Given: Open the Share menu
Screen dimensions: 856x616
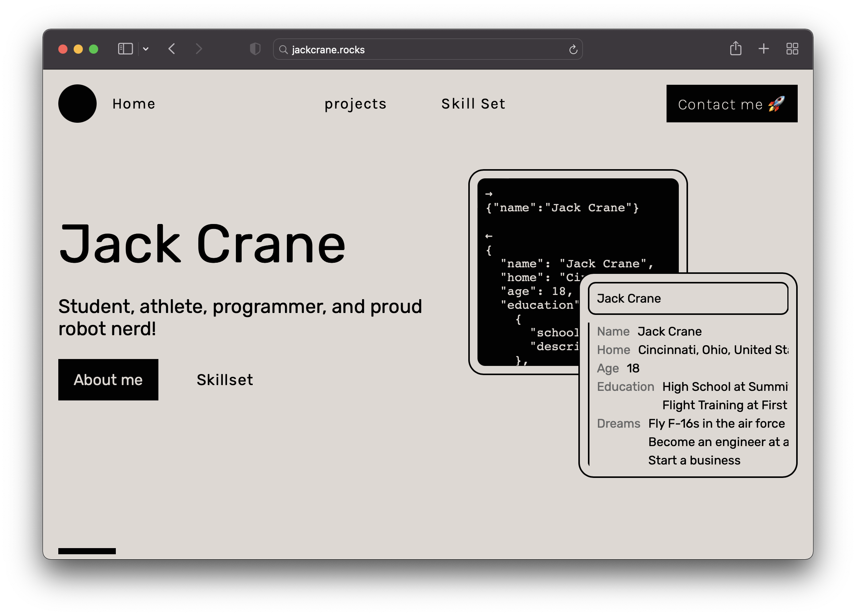Looking at the screenshot, I should pos(735,49).
